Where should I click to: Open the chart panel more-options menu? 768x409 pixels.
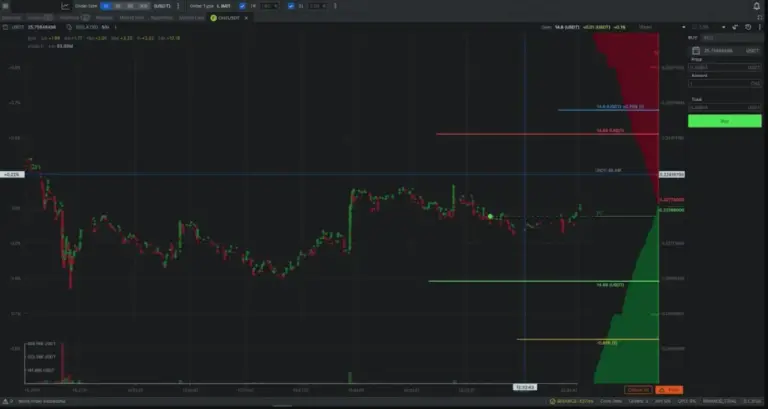point(760,27)
